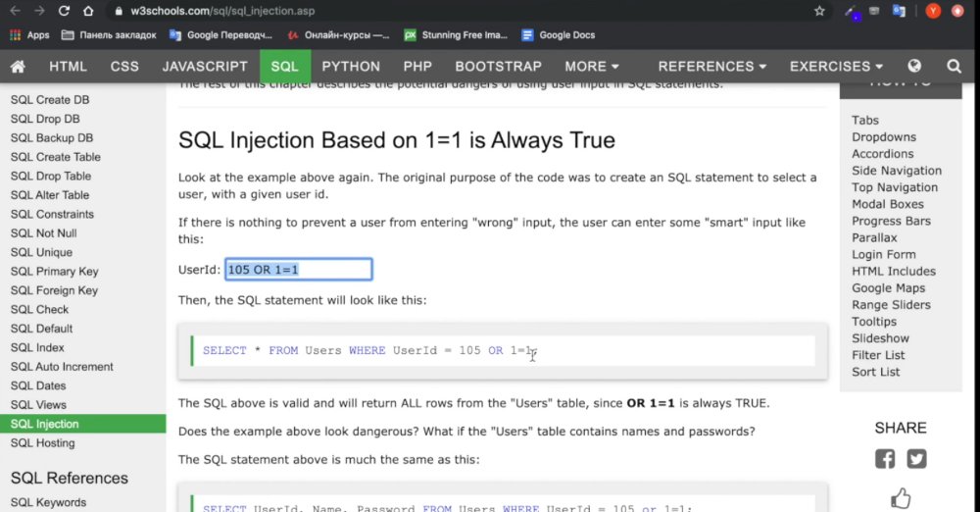Open Range Sliders how-to link
The height and width of the screenshot is (512, 980).
[x=891, y=305]
